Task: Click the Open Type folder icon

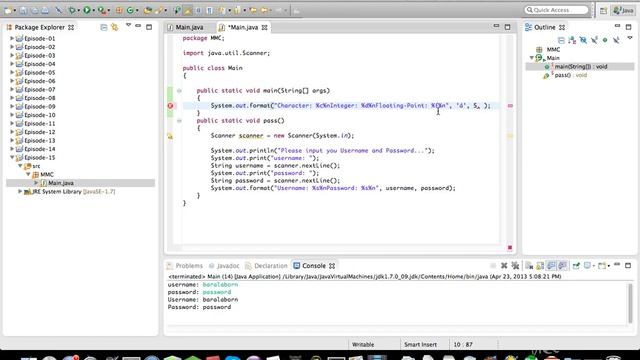Action: [x=147, y=10]
